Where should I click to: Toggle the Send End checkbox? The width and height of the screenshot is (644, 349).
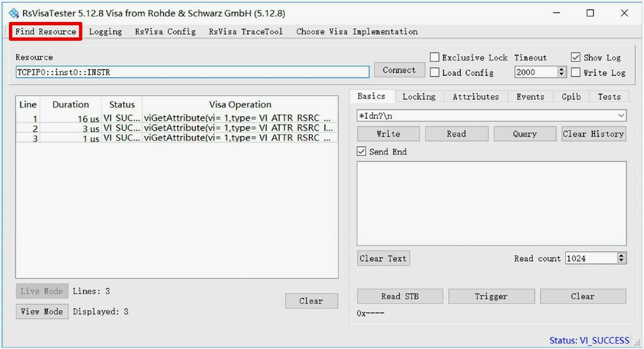[361, 151]
